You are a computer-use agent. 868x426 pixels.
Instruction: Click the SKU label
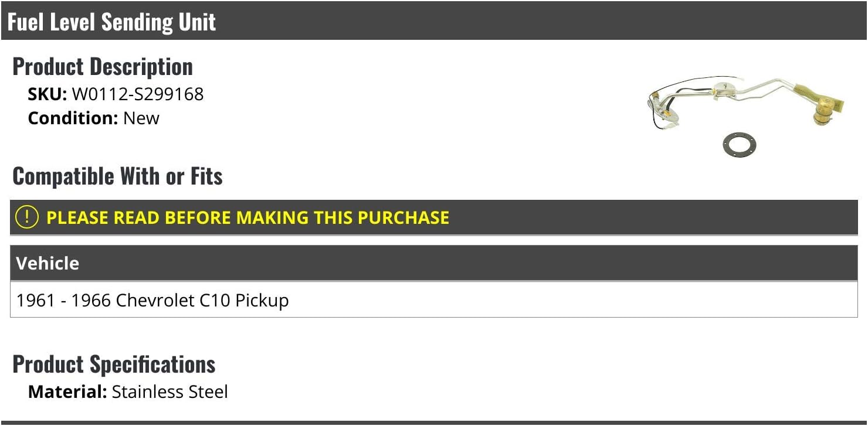pos(48,94)
